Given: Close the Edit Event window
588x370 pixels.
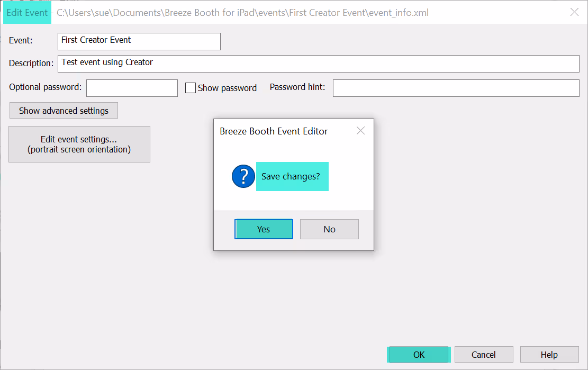Looking at the screenshot, I should 574,12.
